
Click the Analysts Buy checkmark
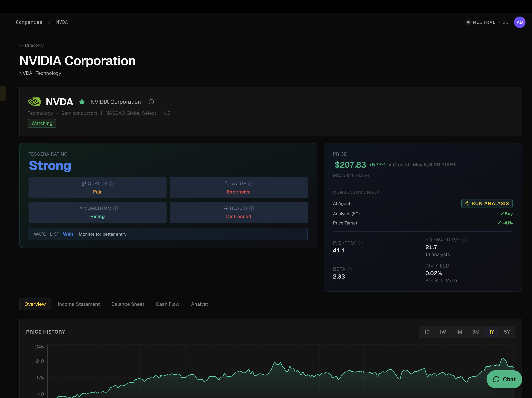pos(502,214)
